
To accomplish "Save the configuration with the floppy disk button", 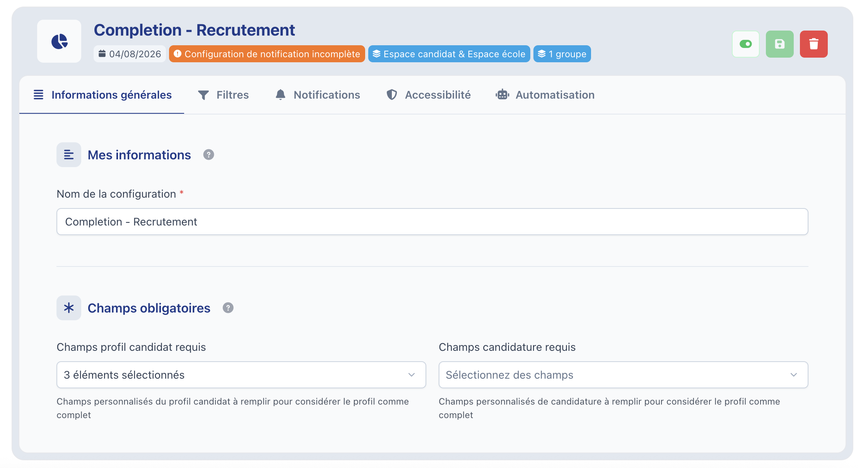I will pyautogui.click(x=779, y=44).
